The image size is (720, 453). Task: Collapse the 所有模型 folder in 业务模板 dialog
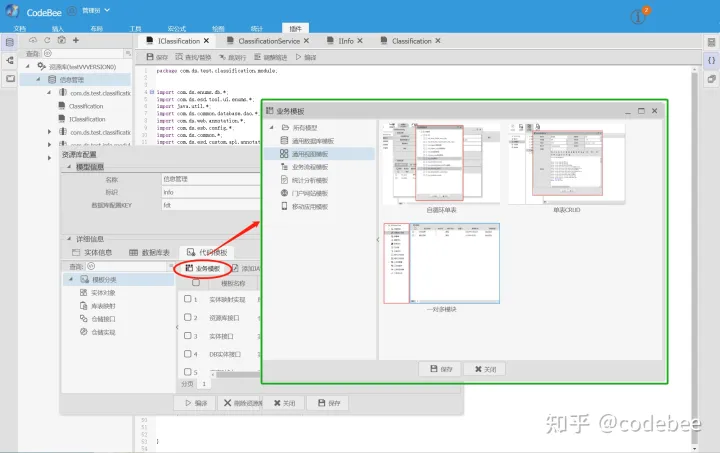tap(271, 127)
